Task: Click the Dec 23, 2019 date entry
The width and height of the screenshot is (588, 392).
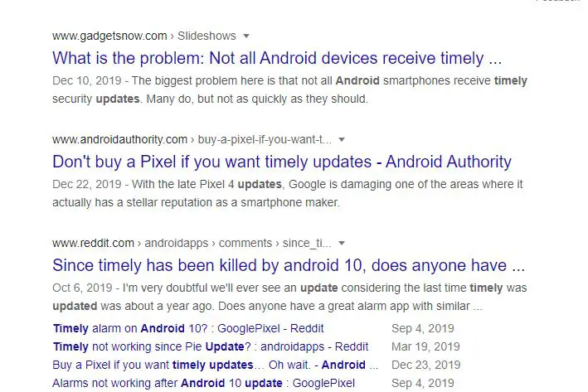Action: click(x=426, y=365)
